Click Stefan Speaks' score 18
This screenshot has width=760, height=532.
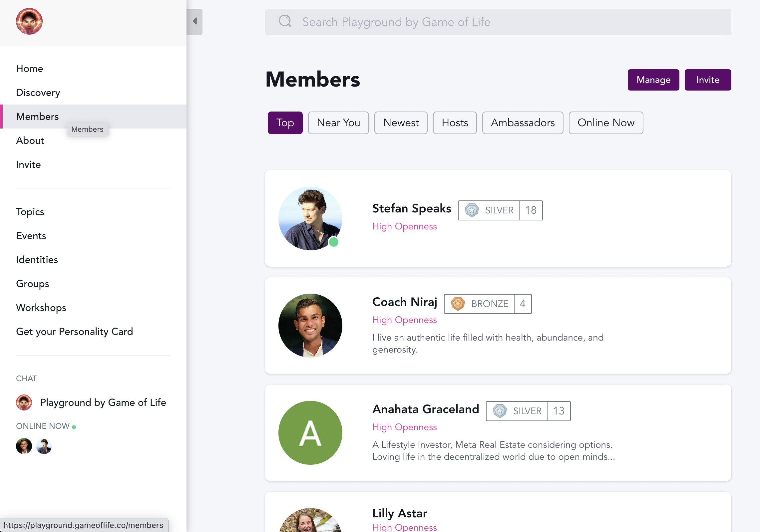tap(531, 210)
